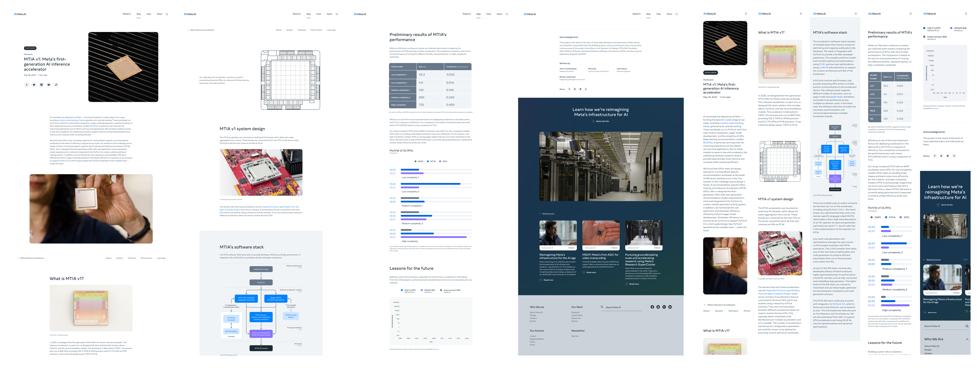The height and width of the screenshot is (370, 980).
Task: Select About in performance results page top navigation
Action: point(500,14)
